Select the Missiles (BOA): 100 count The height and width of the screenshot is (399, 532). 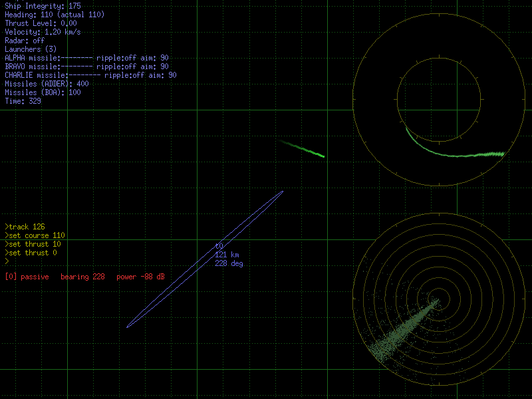point(43,92)
